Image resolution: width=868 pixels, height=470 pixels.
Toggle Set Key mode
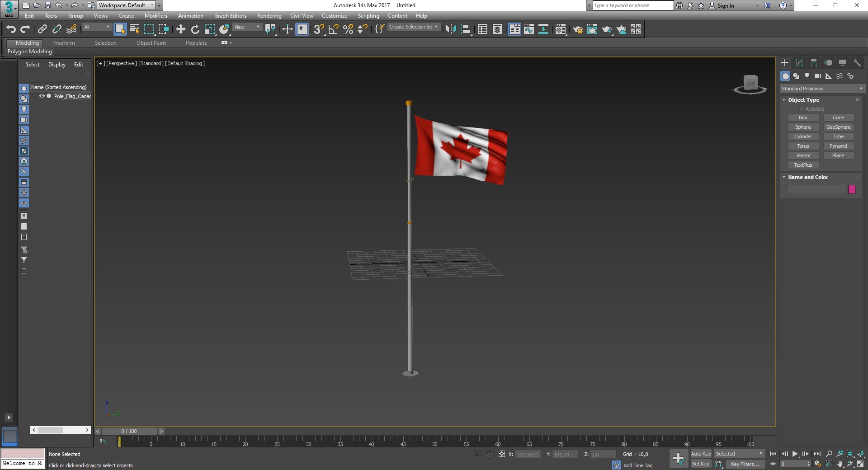tap(701, 464)
